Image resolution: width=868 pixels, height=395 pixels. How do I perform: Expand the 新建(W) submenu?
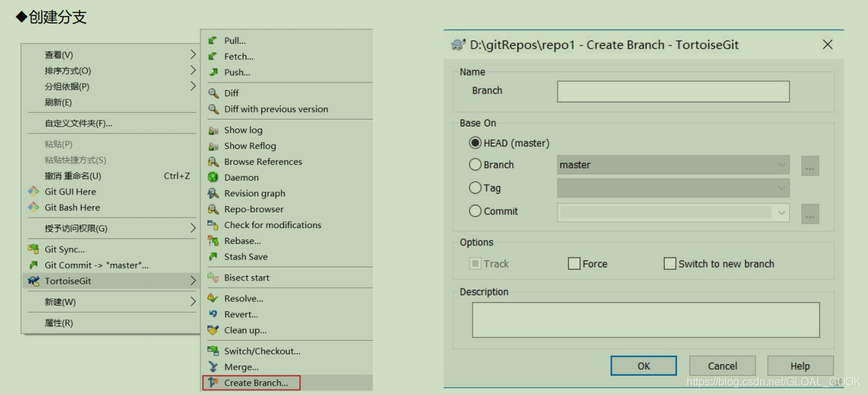click(x=193, y=302)
